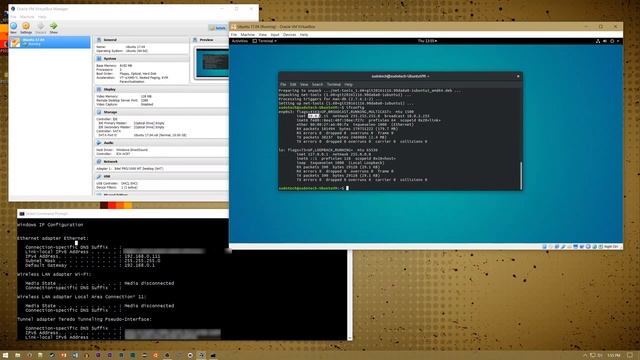Click the Command Prompt title bar icon
Screen dimensions: 640x360
[x=22, y=213]
